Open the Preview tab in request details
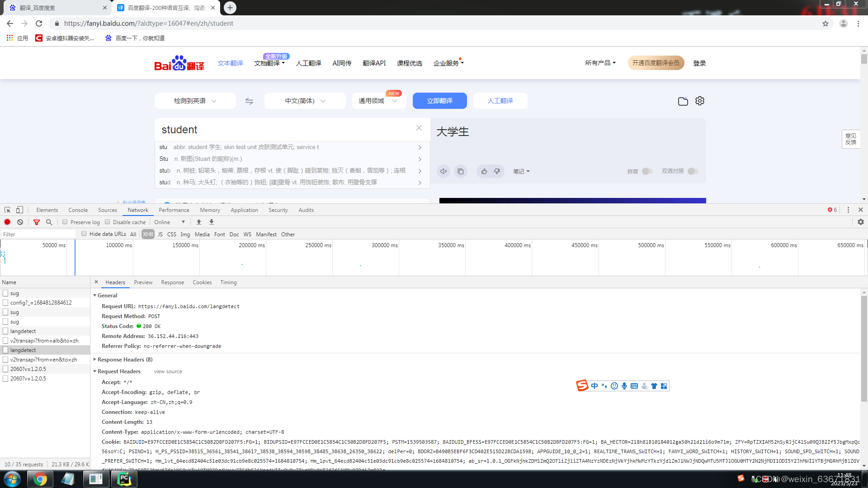Screen dimensions: 868x488 pos(143,282)
